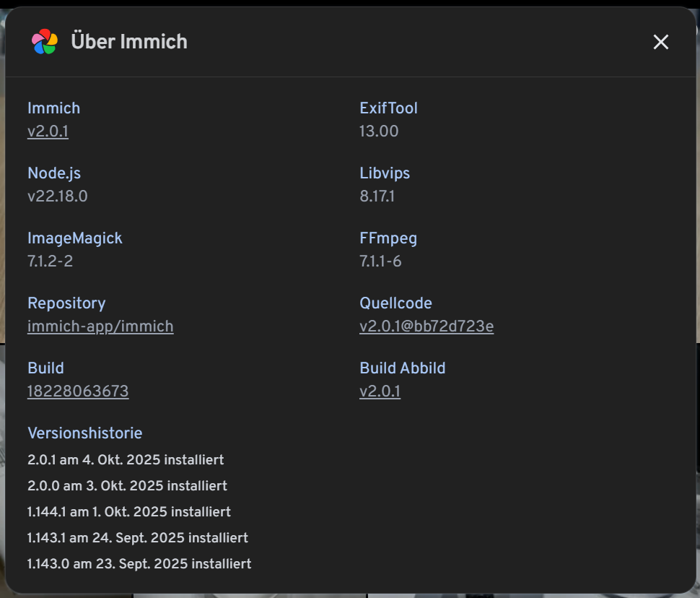Select the 1.144.1 am 1. Okt. history entry

pyautogui.click(x=129, y=512)
